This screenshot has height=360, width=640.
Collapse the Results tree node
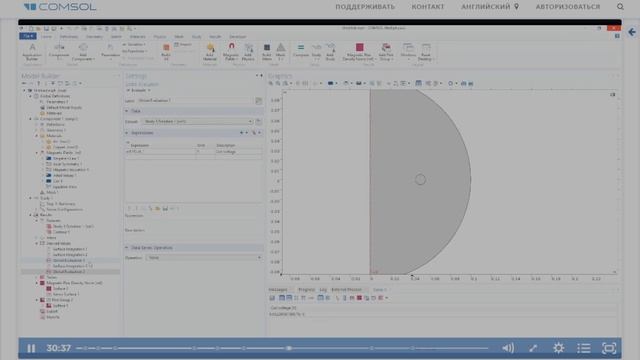click(30, 215)
